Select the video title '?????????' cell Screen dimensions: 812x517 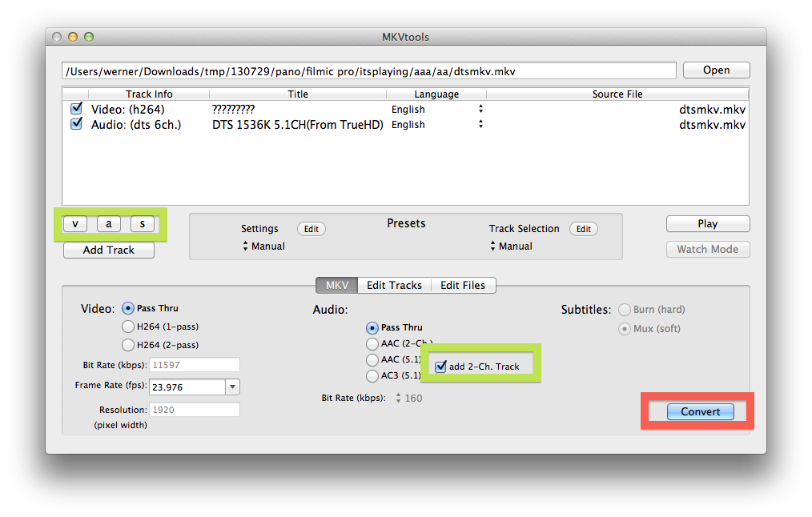233,109
